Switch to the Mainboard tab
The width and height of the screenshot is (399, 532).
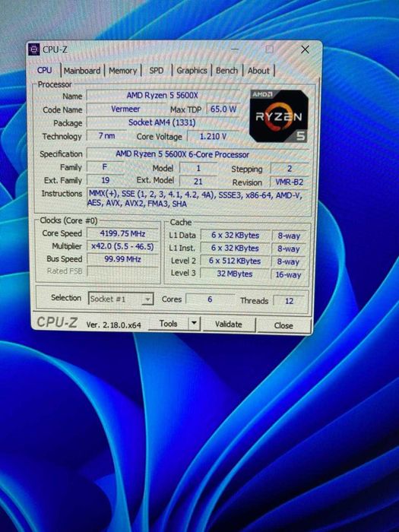click(82, 71)
